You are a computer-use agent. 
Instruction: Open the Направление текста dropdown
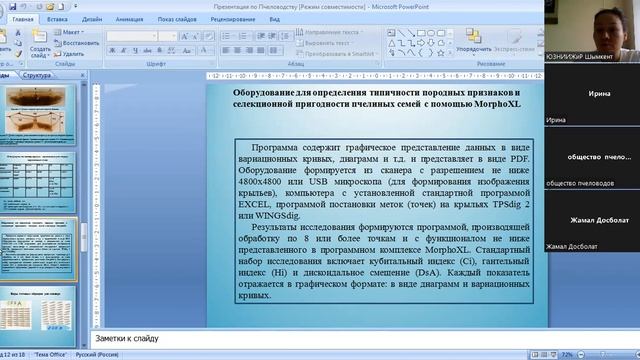pos(329,32)
